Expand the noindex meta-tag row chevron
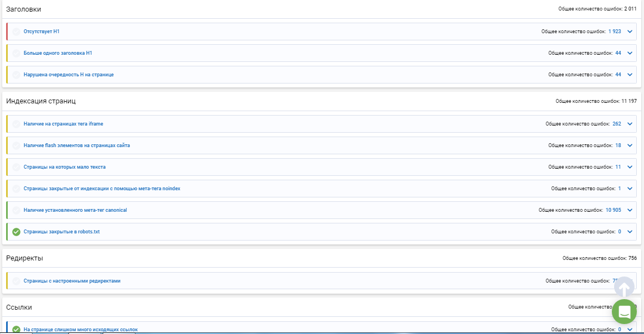The image size is (644, 334). [630, 189]
